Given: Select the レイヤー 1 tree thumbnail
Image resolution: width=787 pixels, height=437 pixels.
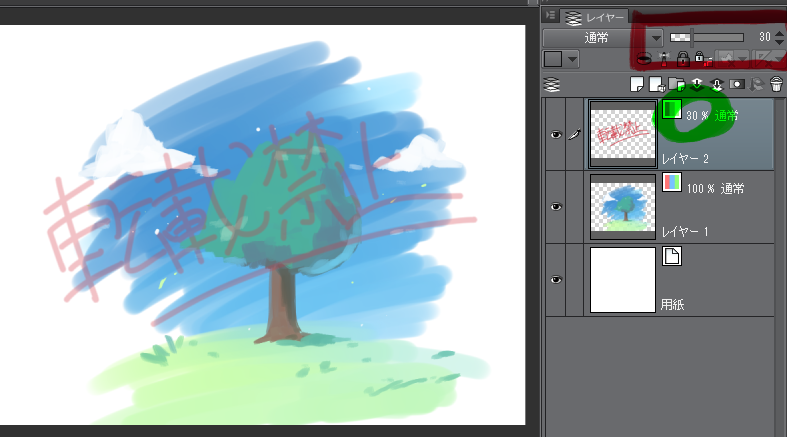Looking at the screenshot, I should (x=623, y=207).
